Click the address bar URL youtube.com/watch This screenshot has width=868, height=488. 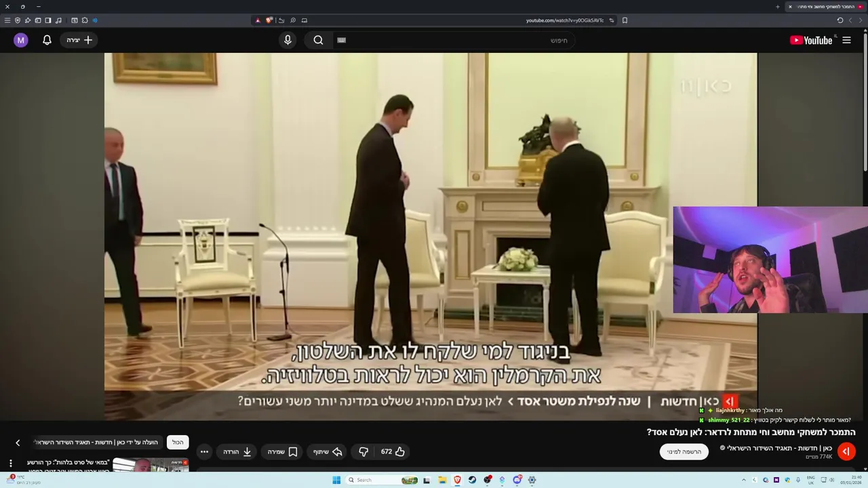click(564, 20)
